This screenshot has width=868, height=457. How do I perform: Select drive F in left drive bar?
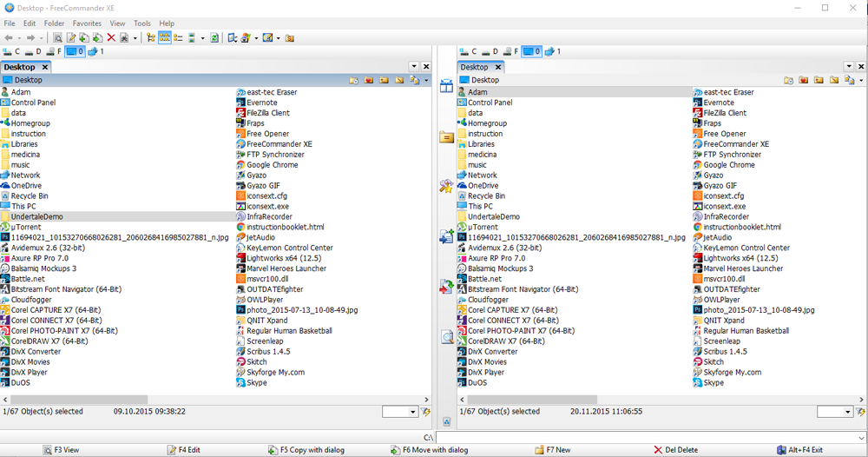(x=54, y=51)
